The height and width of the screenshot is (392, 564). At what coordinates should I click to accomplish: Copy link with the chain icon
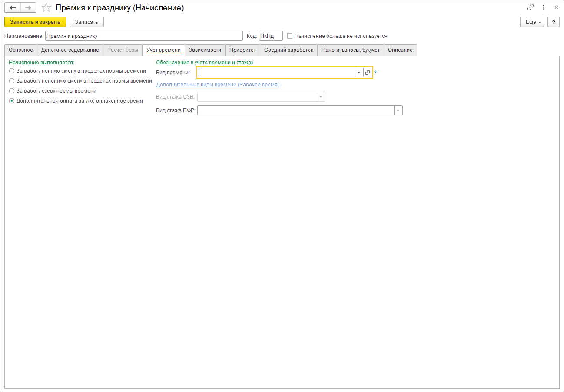pos(530,7)
